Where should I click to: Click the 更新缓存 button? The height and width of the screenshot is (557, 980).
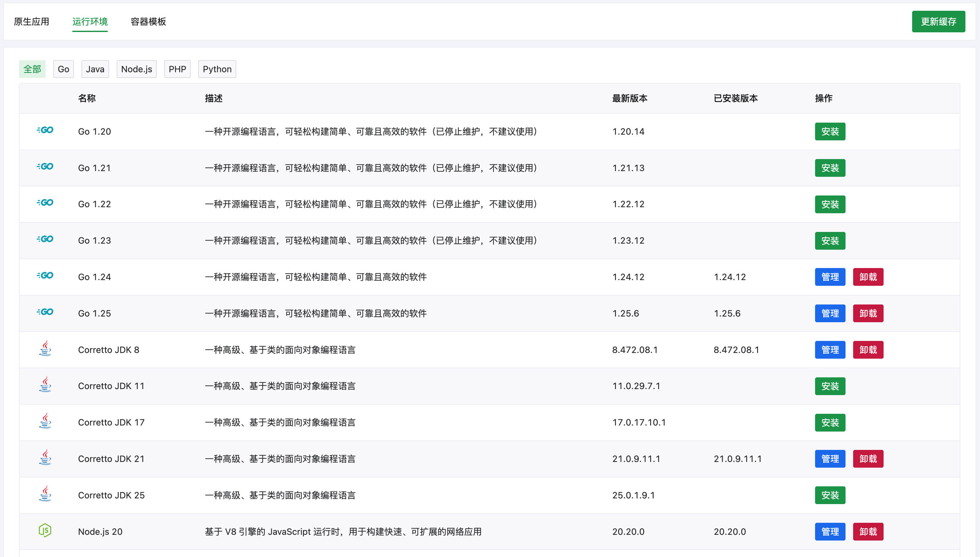pyautogui.click(x=938, y=22)
